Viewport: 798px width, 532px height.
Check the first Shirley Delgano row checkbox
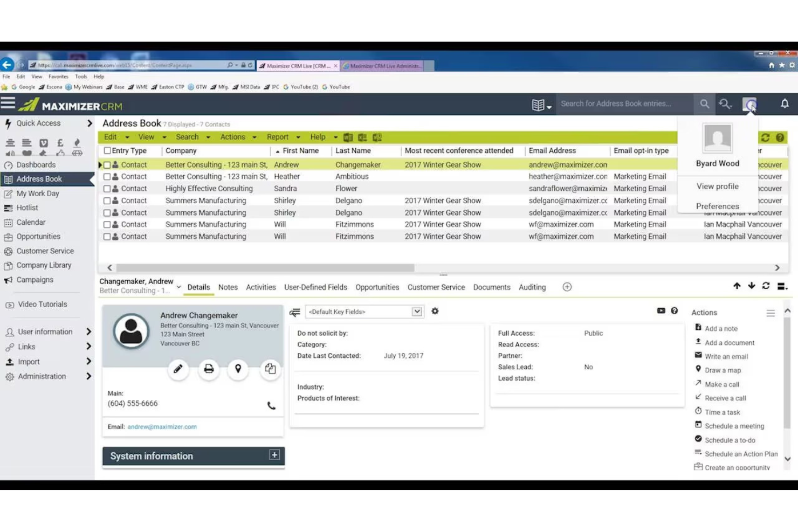pos(107,201)
